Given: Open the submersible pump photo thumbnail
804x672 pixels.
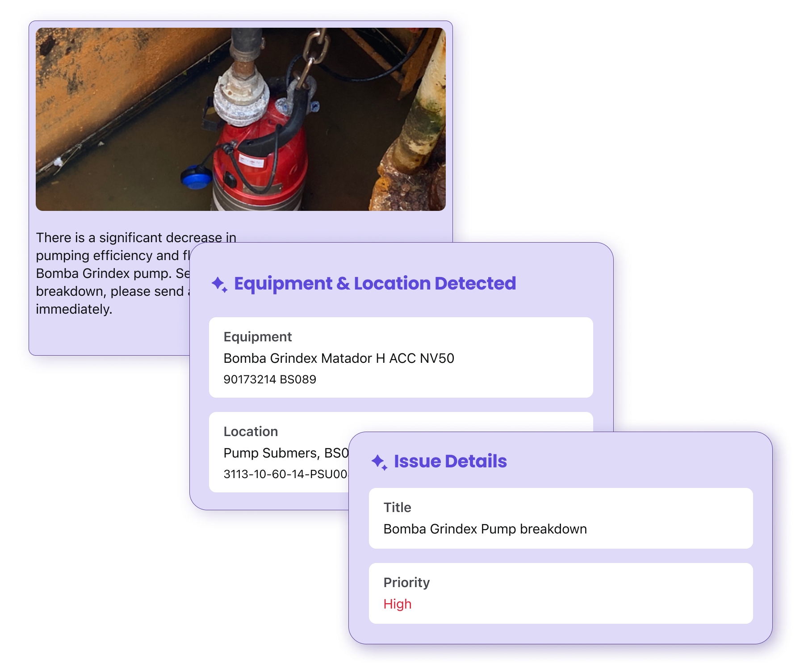Looking at the screenshot, I should (x=241, y=119).
